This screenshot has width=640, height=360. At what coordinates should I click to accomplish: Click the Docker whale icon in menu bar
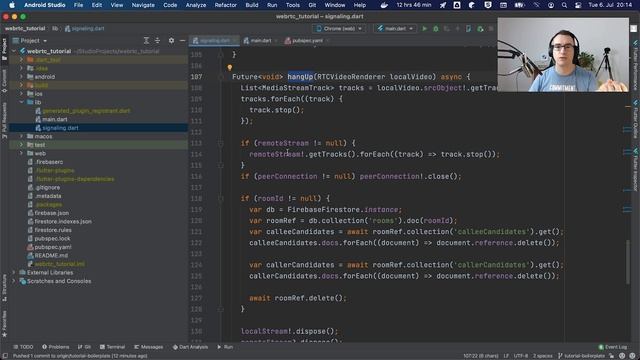click(x=384, y=5)
